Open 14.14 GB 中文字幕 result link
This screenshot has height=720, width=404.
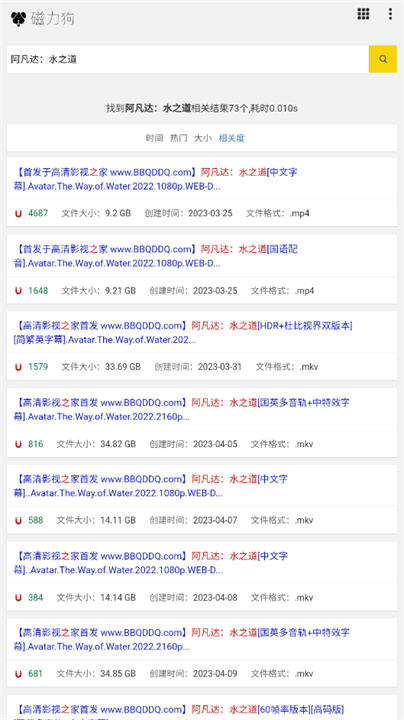[152, 563]
